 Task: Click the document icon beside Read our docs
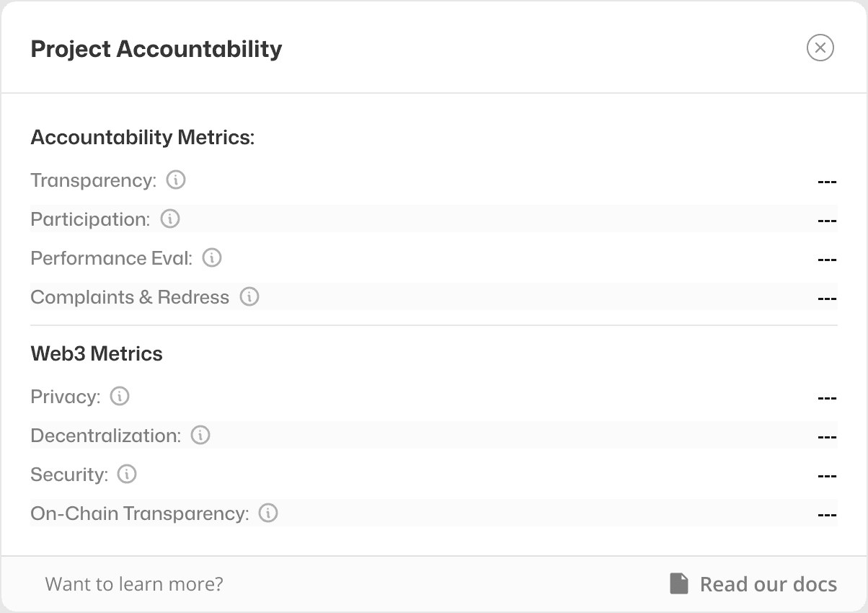[679, 583]
